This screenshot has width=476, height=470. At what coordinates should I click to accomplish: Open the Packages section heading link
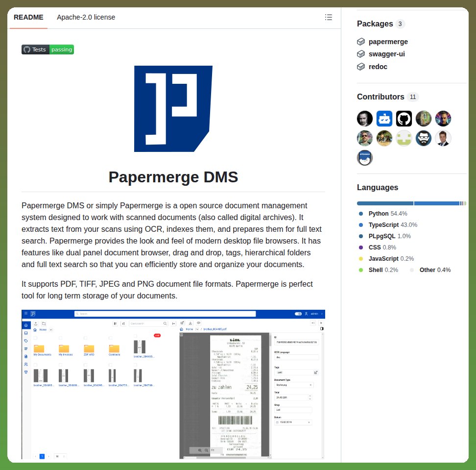(x=375, y=24)
